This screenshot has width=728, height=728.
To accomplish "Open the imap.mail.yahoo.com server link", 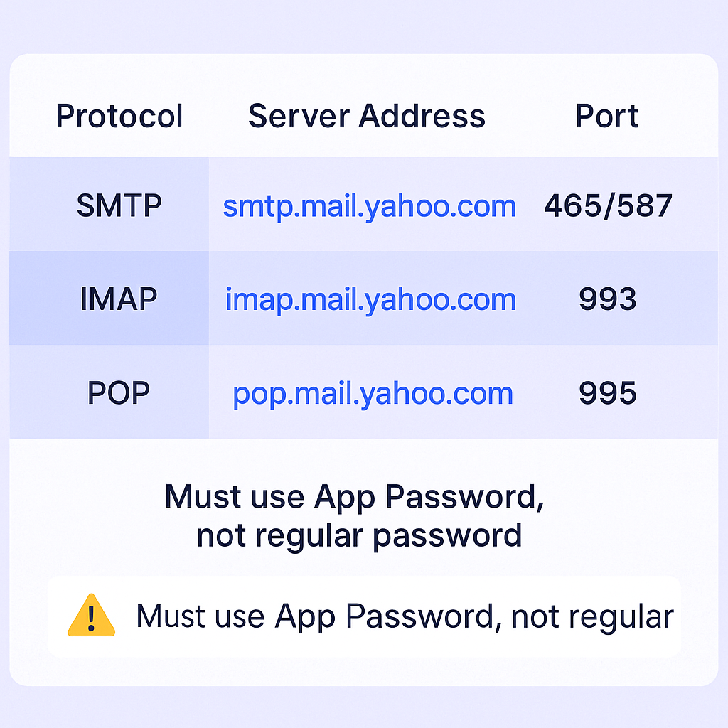I will pos(370,299).
